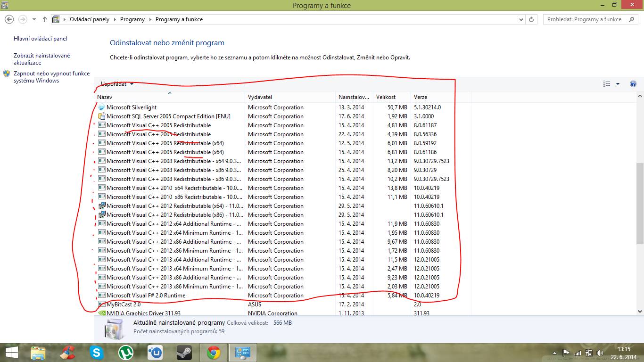
Task: Open Steam from the taskbar
Action: [184, 353]
